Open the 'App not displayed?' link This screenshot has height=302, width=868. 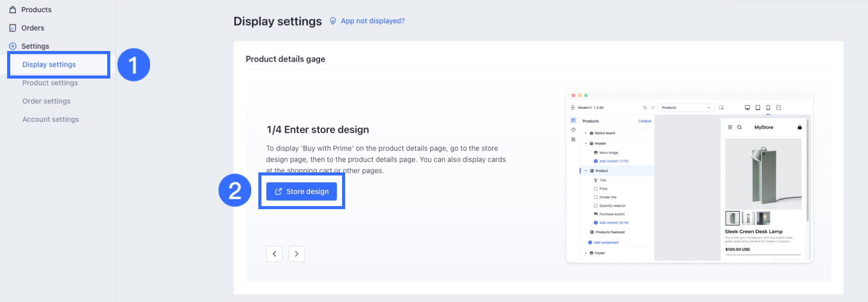pyautogui.click(x=373, y=21)
